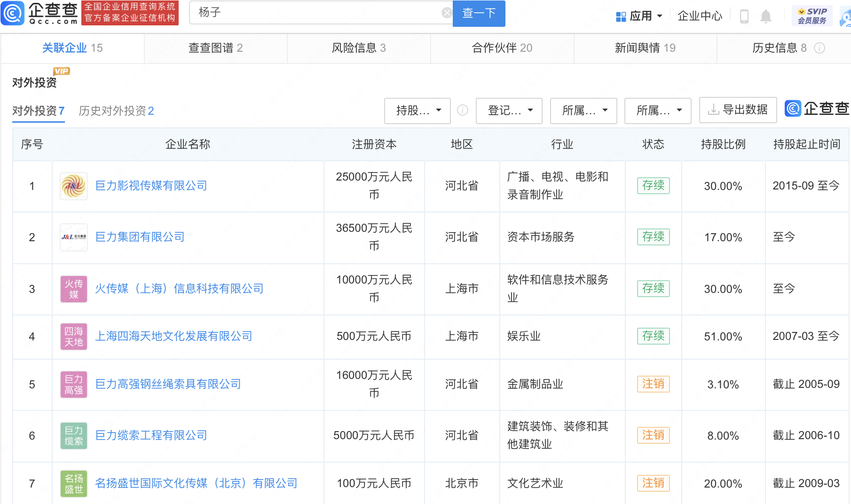Switch to the 风险信息 tab
851x504 pixels.
tap(359, 48)
